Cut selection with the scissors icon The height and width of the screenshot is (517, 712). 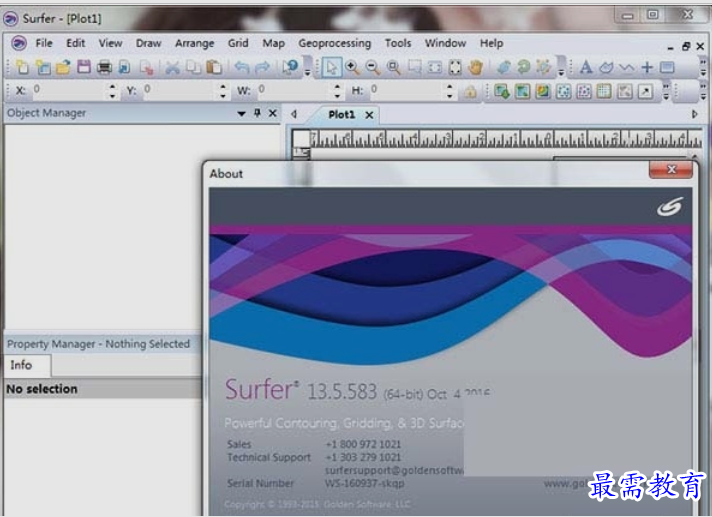tap(172, 67)
